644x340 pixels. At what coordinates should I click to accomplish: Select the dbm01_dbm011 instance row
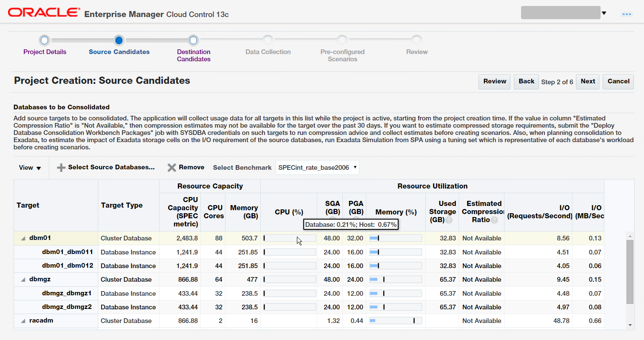click(309, 252)
